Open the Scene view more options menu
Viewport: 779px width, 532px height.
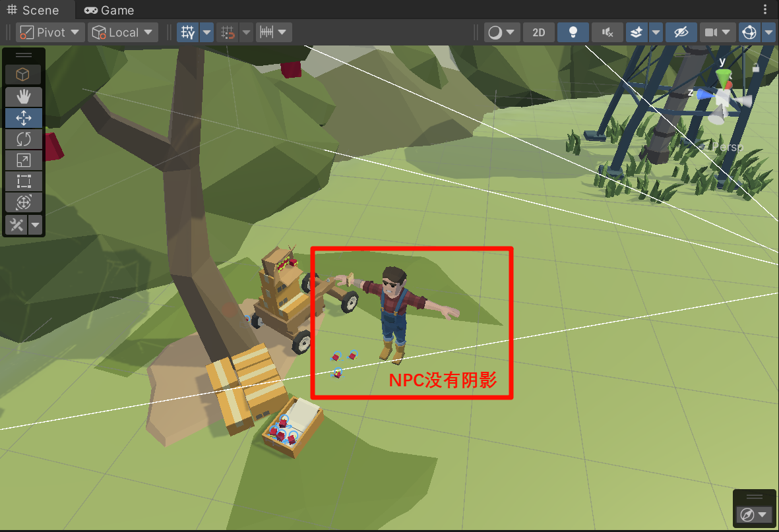(x=765, y=9)
